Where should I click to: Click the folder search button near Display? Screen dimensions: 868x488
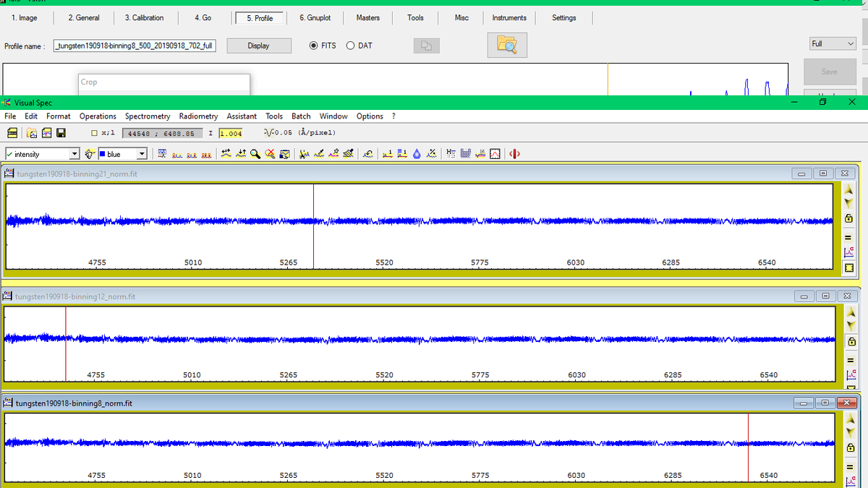point(506,44)
